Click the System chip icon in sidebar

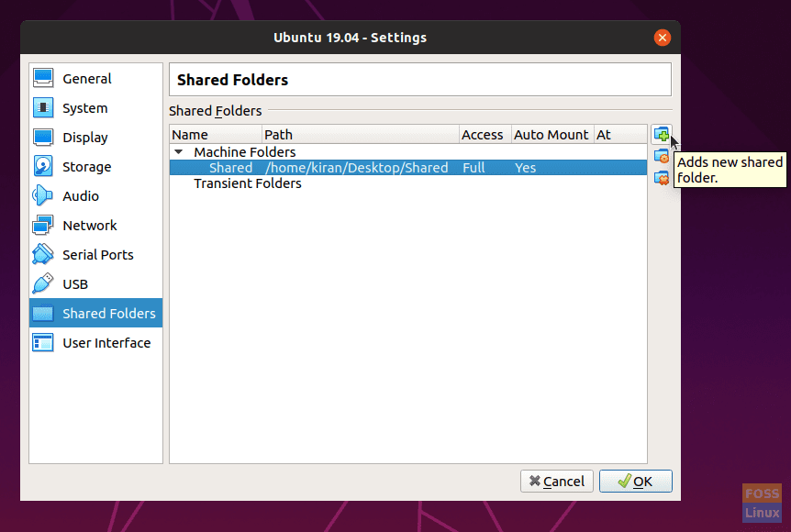43,107
